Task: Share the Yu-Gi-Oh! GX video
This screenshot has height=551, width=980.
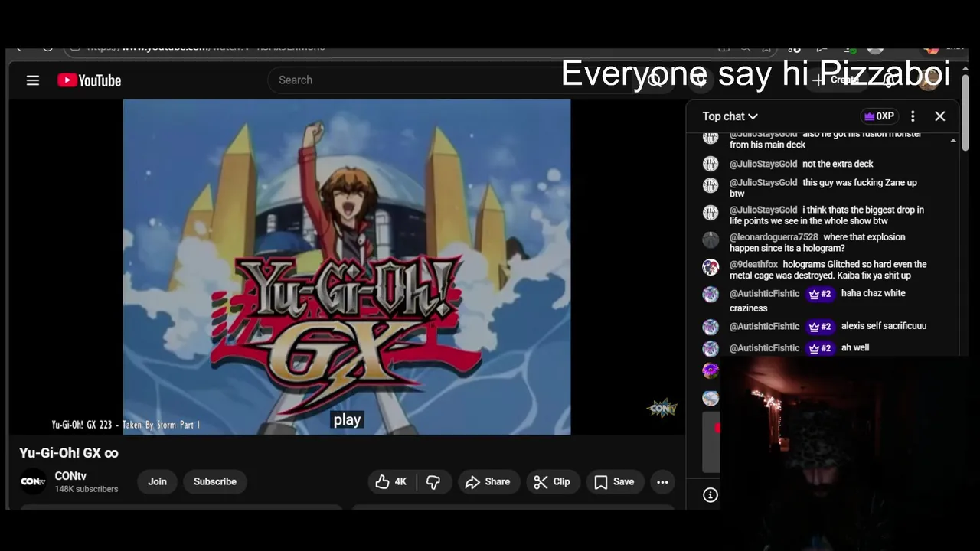Action: (488, 481)
